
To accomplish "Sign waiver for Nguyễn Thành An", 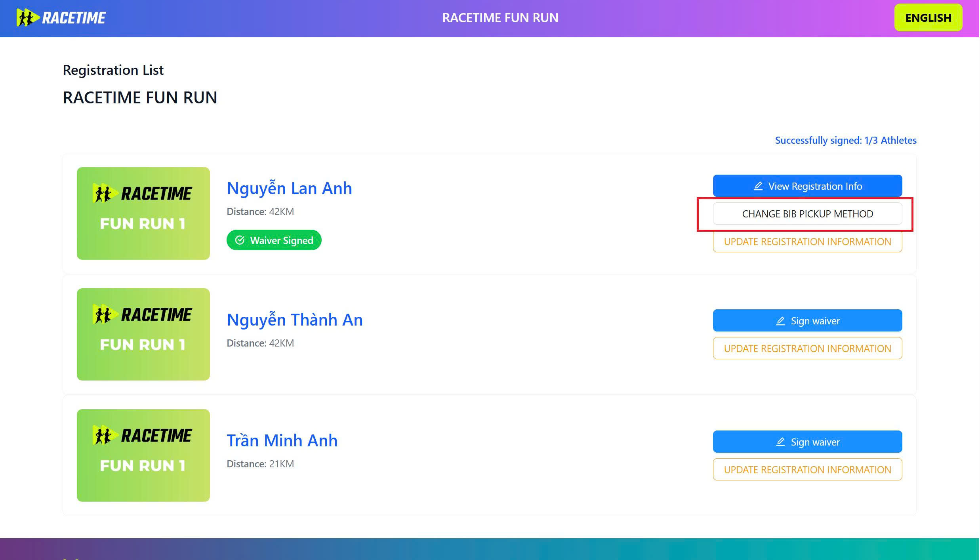I will click(807, 320).
